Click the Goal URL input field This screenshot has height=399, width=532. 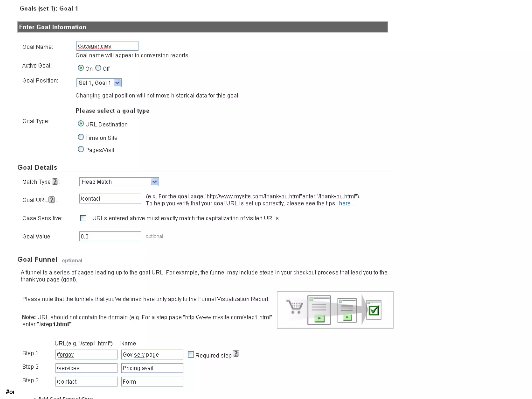tap(110, 199)
